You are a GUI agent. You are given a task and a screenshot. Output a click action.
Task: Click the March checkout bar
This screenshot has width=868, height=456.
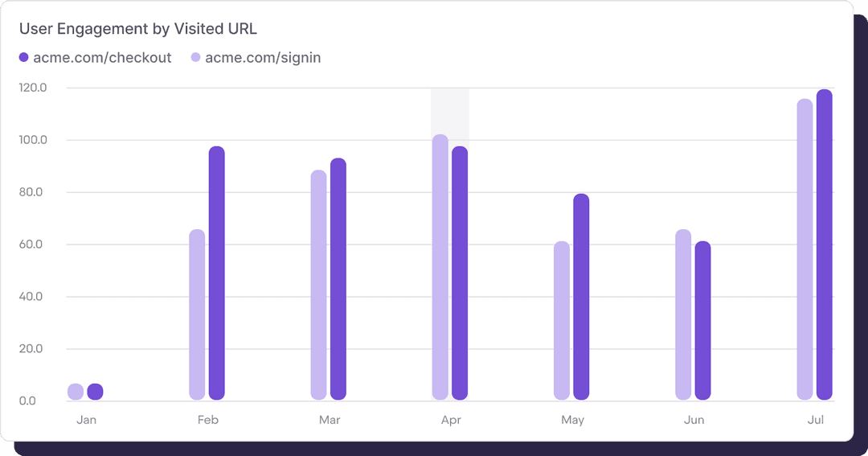tap(338, 279)
